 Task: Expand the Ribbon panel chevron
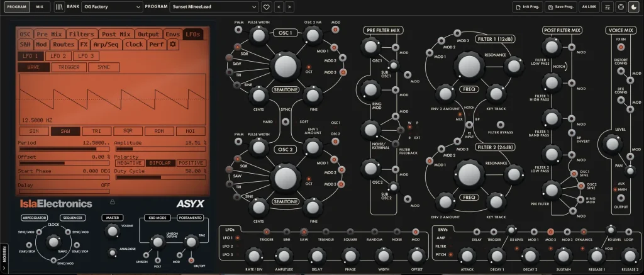tap(4, 269)
